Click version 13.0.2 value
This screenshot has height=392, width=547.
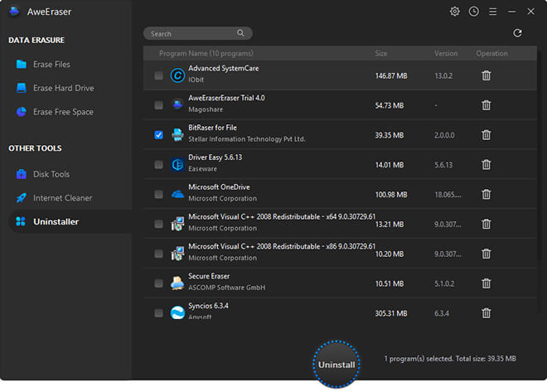pos(443,75)
